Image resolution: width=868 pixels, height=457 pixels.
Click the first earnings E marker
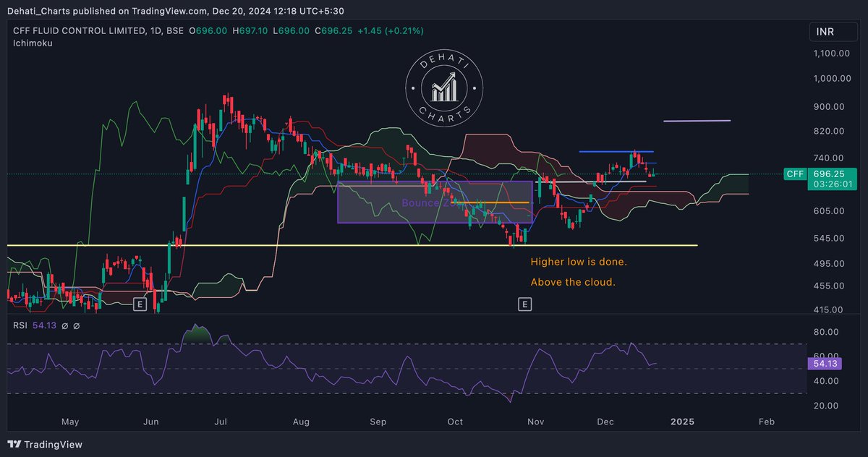tap(140, 304)
